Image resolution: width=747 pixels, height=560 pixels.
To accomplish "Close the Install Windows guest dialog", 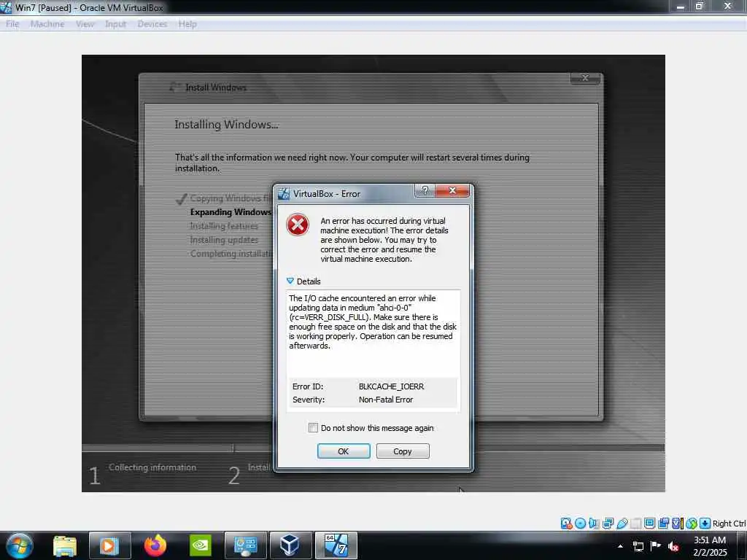I will [x=586, y=77].
